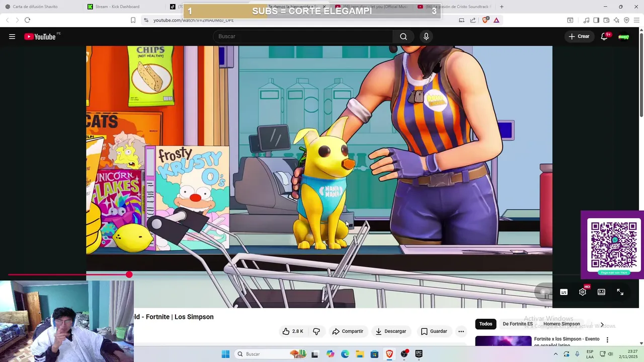
Task: Click the Compartir button
Action: pos(348,331)
